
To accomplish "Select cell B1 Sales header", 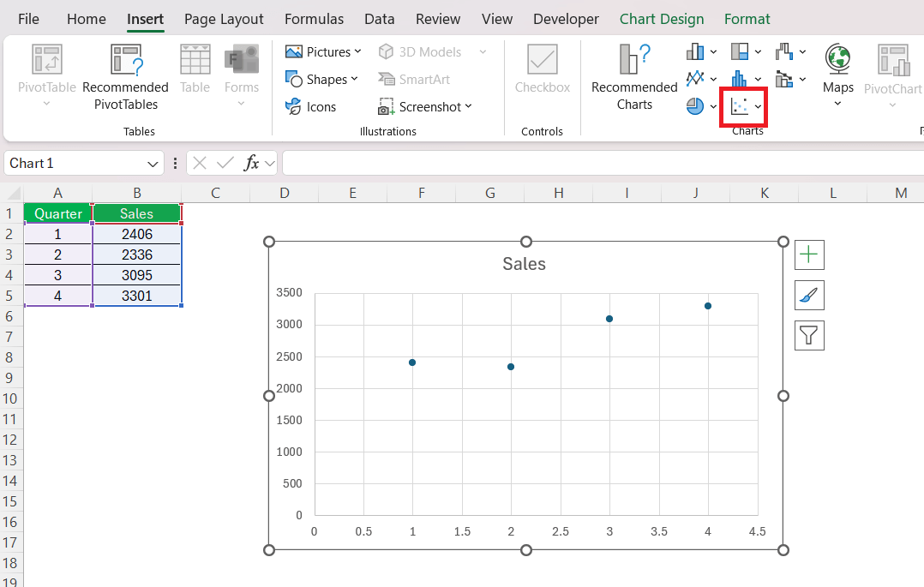I will coord(137,213).
